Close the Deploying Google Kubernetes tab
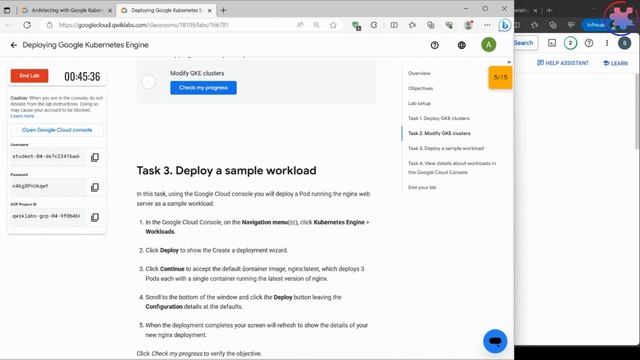 [x=210, y=11]
